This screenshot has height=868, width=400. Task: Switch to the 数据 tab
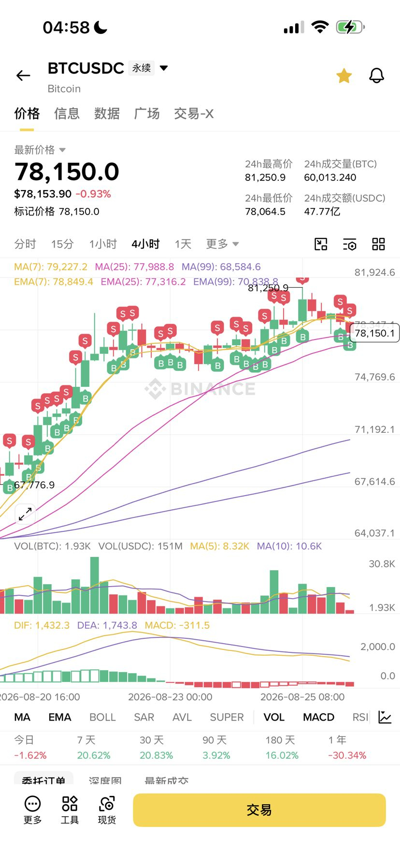[x=107, y=114]
